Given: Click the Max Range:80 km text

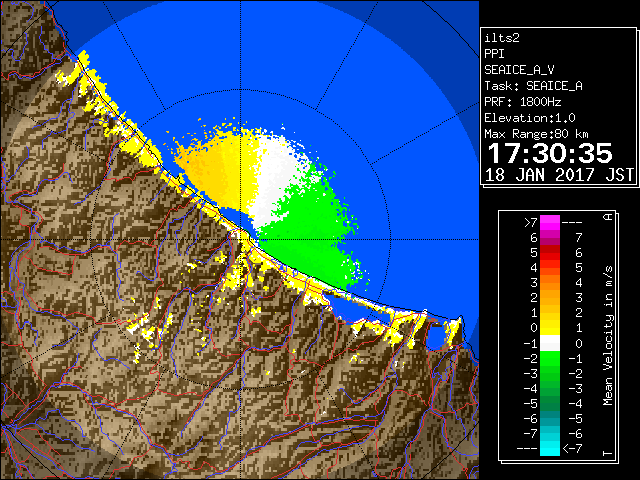Looking at the screenshot, I should (x=536, y=134).
